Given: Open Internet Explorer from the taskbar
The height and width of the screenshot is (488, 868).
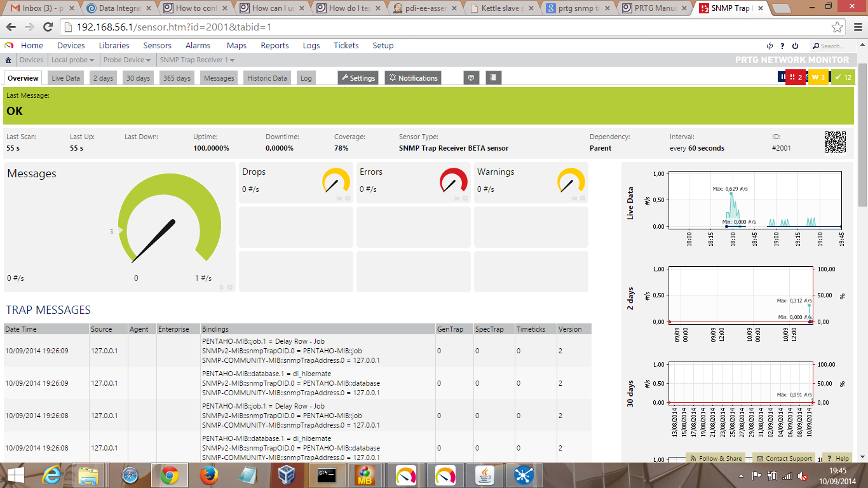Looking at the screenshot, I should tap(53, 475).
